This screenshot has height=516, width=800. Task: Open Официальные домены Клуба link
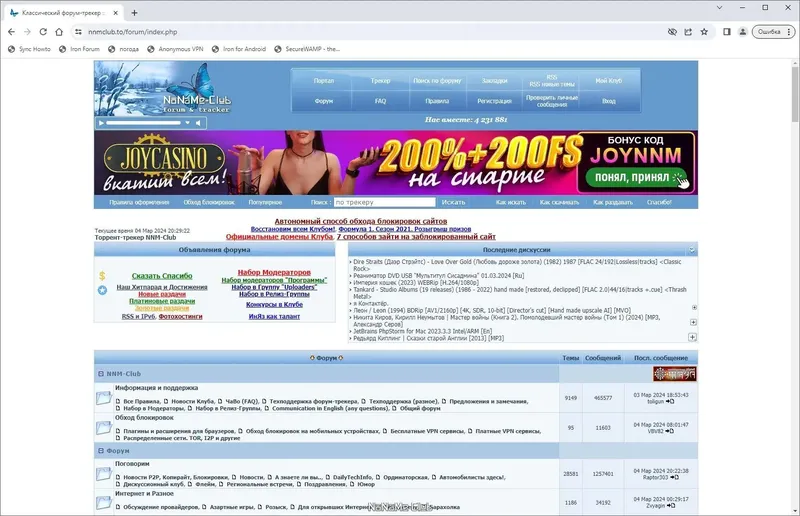(279, 237)
